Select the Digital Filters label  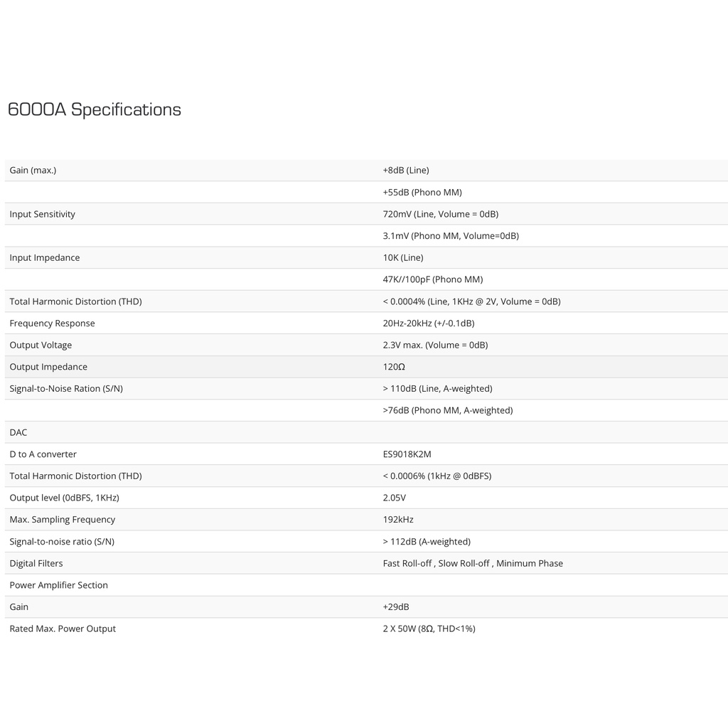tap(36, 564)
